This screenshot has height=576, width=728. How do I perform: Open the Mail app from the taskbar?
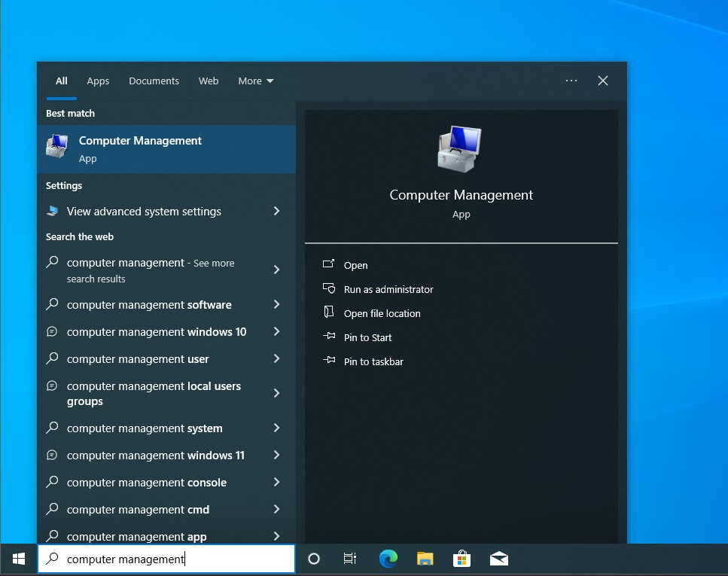(498, 559)
